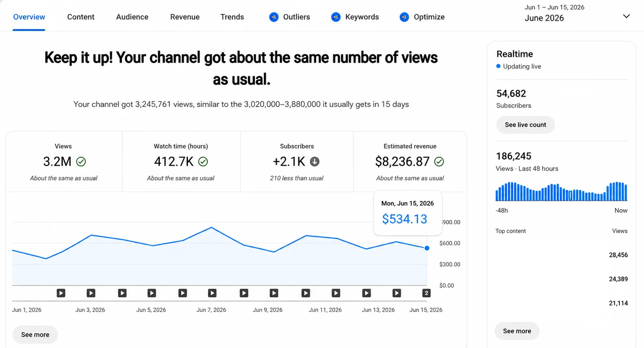Go to the Audience tab
Screen dimensions: 644x348
pos(132,17)
